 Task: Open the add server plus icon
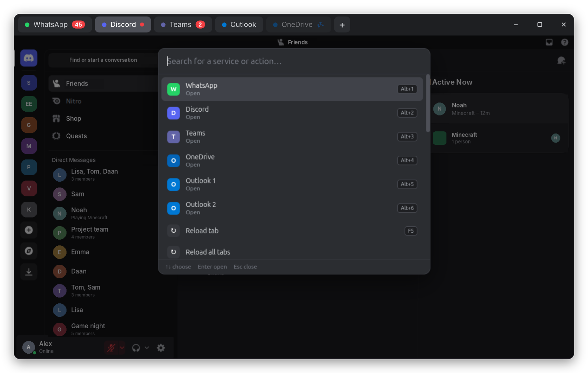click(29, 230)
